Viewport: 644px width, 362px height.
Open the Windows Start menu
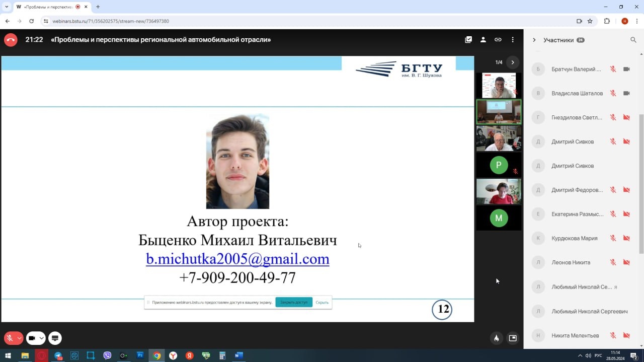point(8,355)
